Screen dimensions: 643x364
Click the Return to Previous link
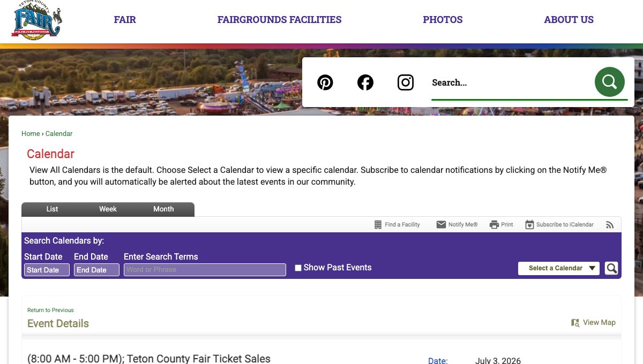tap(50, 310)
